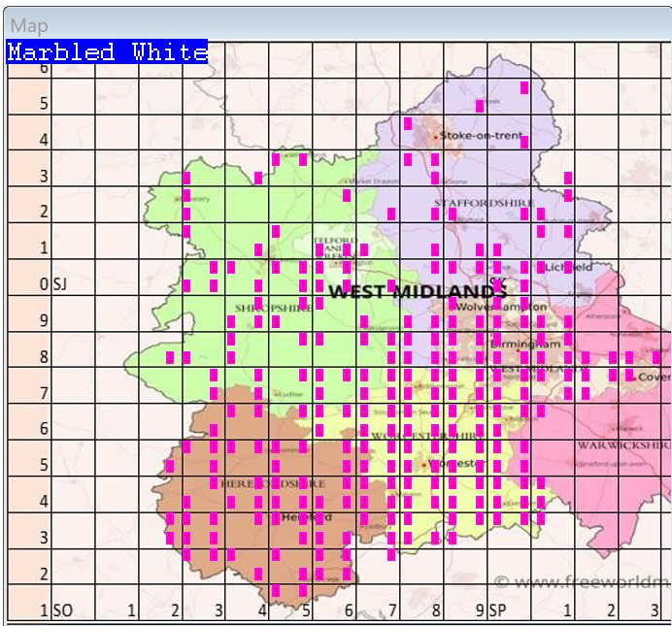The width and height of the screenshot is (672, 626).
Task: Click the Map window title text
Action: (29, 25)
